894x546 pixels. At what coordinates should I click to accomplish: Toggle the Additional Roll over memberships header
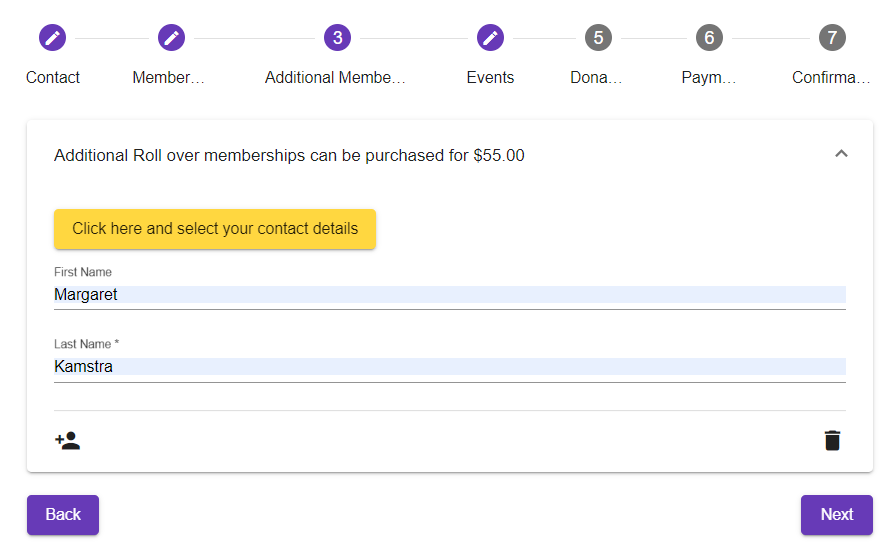pos(290,156)
